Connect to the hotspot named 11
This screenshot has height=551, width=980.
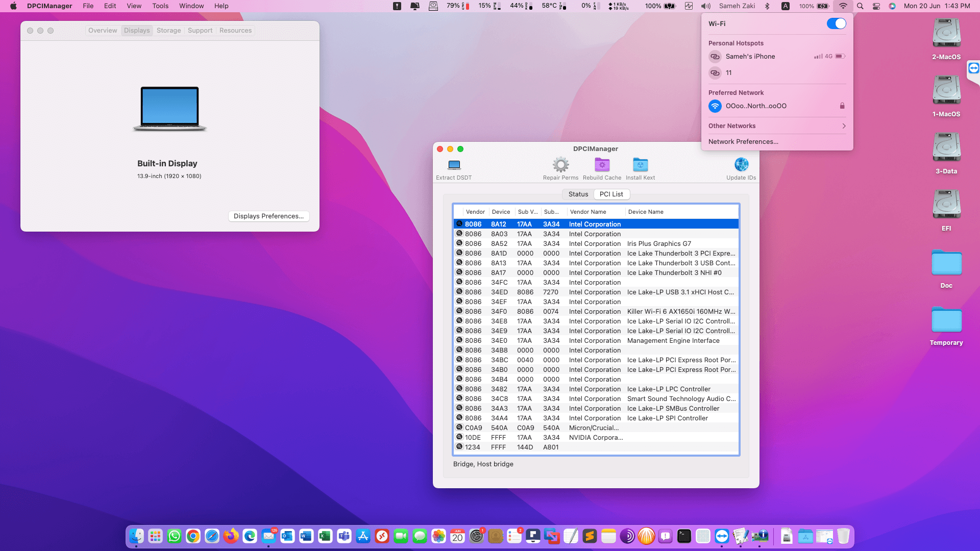777,73
